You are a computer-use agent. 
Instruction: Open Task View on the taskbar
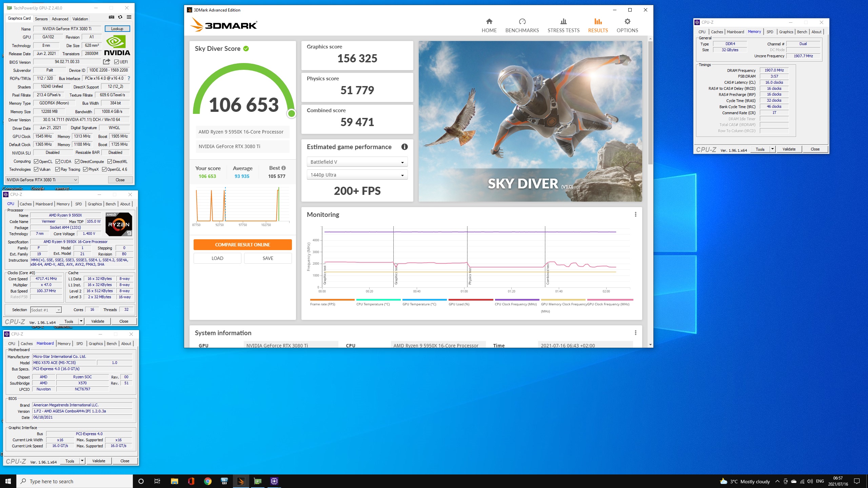point(157,481)
